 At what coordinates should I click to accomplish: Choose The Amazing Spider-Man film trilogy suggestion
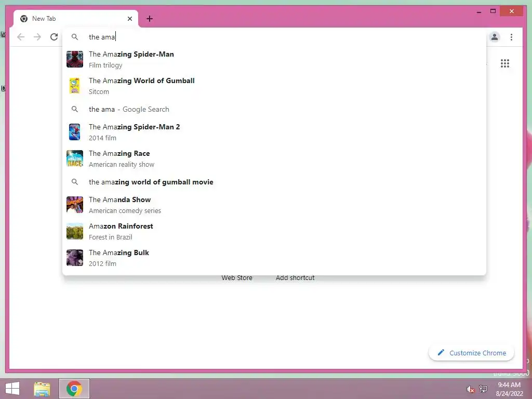tap(274, 59)
